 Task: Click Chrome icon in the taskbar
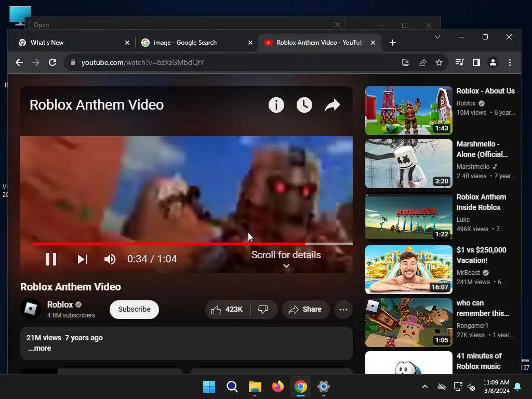pyautogui.click(x=301, y=387)
